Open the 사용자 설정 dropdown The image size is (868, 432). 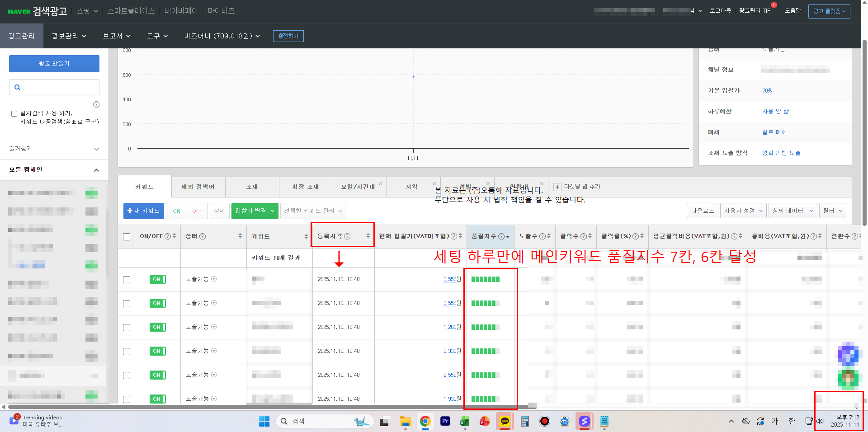[x=743, y=211]
